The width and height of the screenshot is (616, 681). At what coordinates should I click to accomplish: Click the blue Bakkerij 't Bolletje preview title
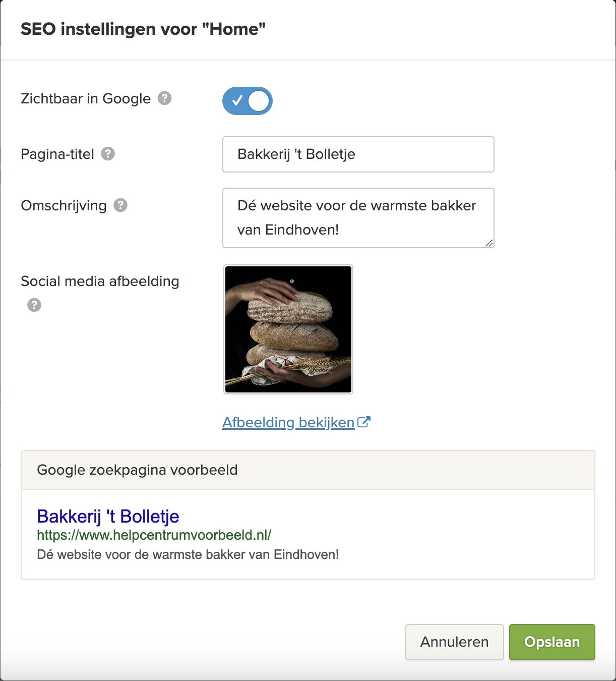point(108,516)
